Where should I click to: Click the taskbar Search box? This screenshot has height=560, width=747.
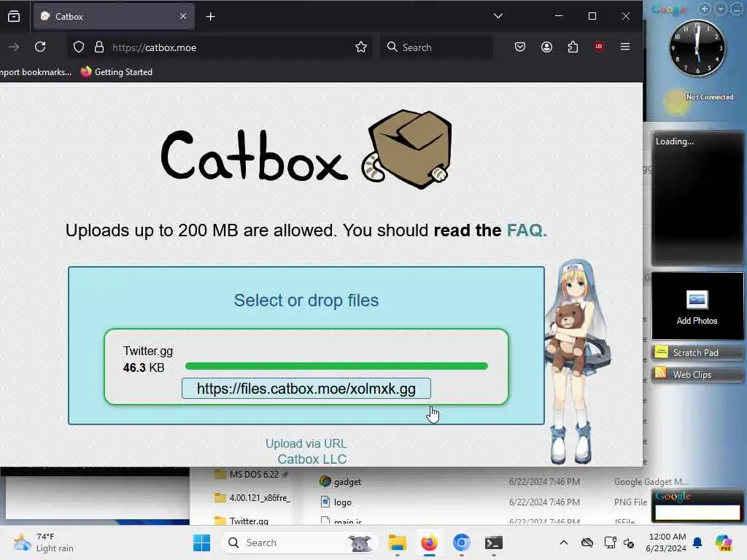point(300,542)
